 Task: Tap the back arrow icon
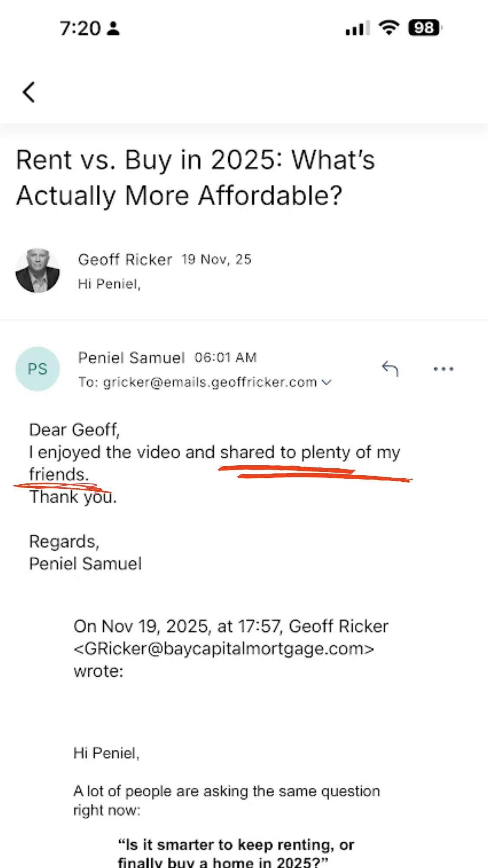[29, 92]
